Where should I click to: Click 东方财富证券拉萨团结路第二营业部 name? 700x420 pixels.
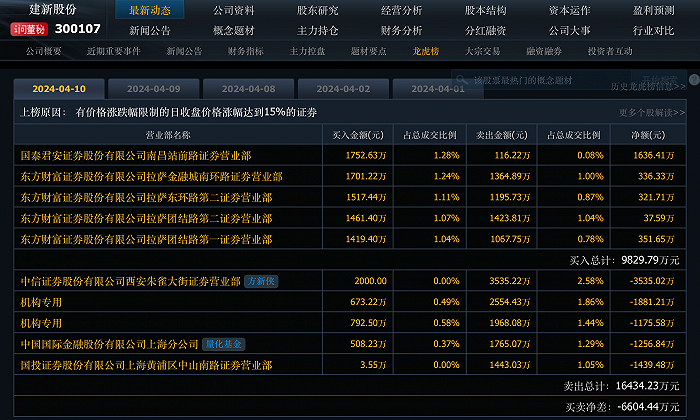pos(146,219)
